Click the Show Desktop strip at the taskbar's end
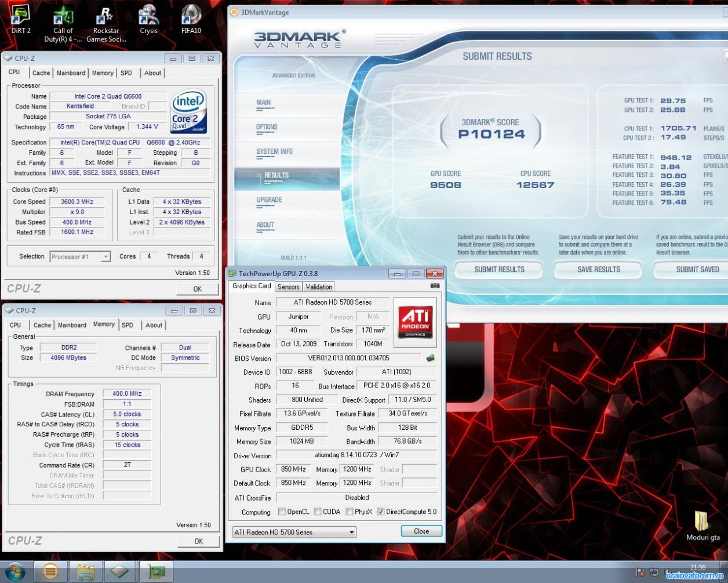 [725, 572]
